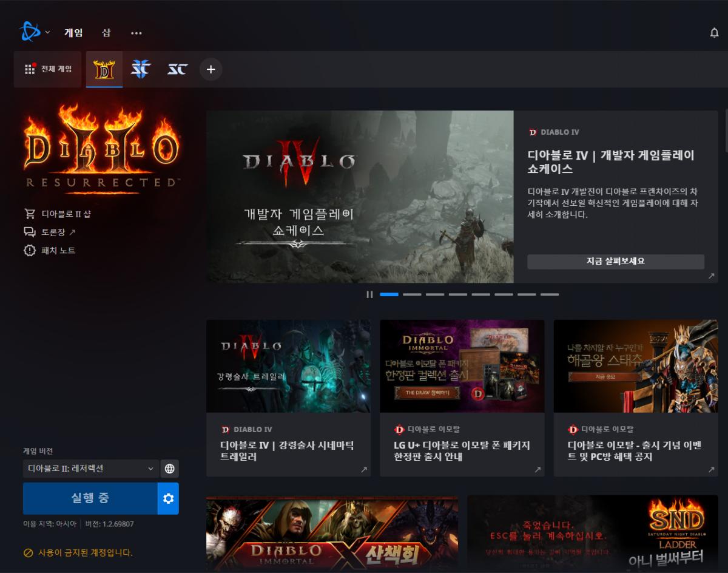Image resolution: width=728 pixels, height=573 pixels.
Task: Select first carousel slide indicator
Action: pyautogui.click(x=389, y=294)
